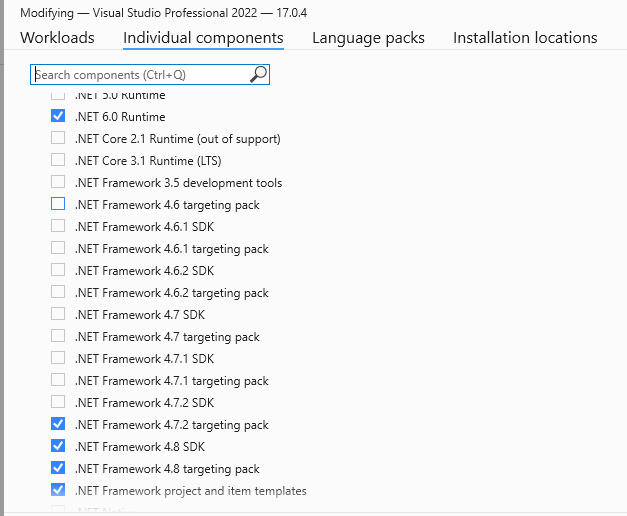Switch to the Workloads tab
This screenshot has height=516, width=627.
[57, 38]
